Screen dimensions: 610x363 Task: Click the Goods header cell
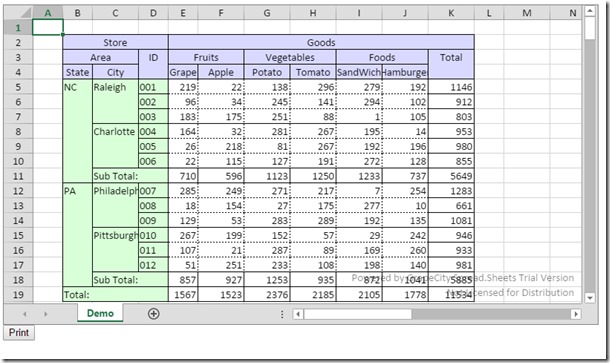coord(321,42)
